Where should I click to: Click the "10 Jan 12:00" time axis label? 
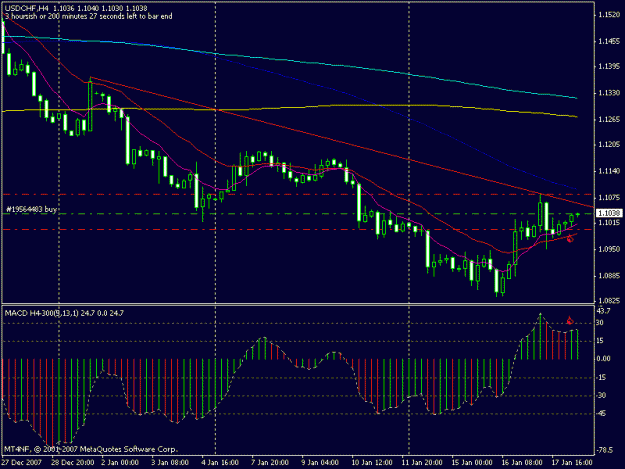tap(371, 463)
